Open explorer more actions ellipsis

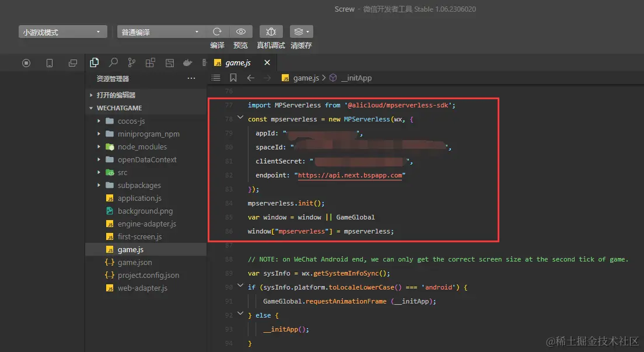pos(191,78)
